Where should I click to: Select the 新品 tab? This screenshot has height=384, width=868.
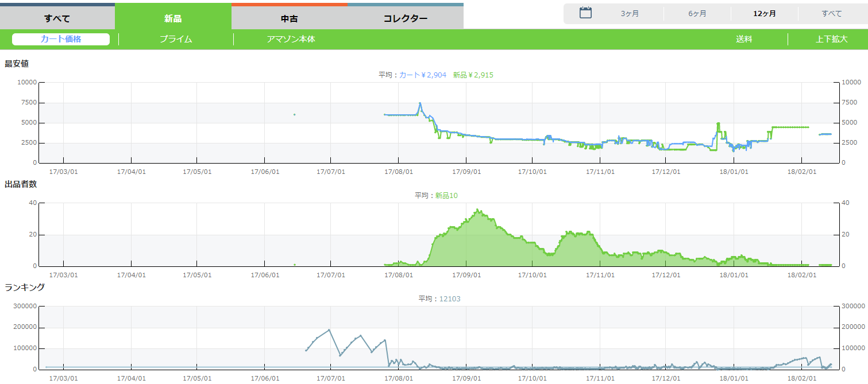pyautogui.click(x=173, y=18)
